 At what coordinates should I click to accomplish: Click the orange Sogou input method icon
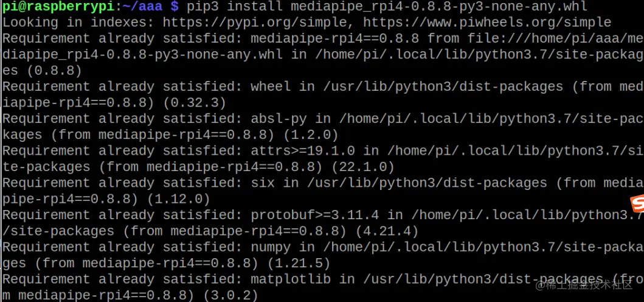(637, 203)
